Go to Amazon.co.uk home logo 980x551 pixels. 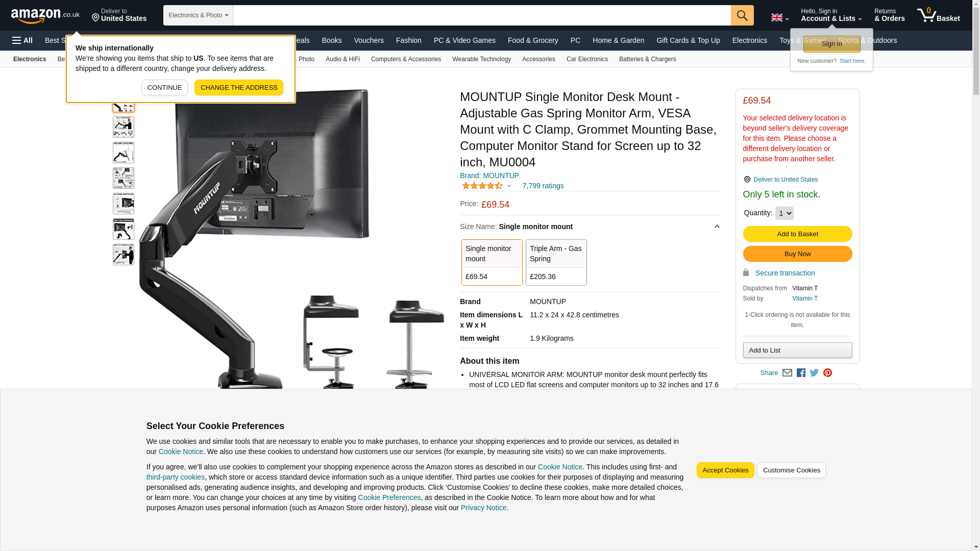pos(45,16)
